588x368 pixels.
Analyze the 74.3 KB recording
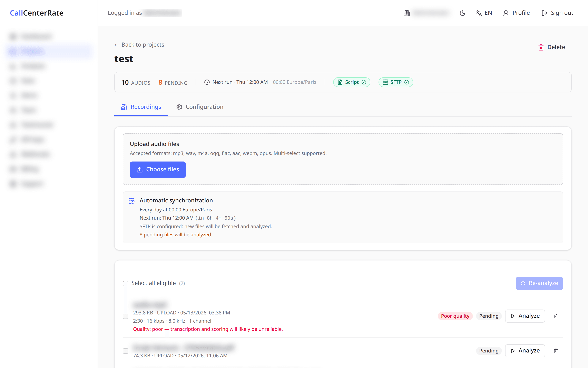[525, 351]
